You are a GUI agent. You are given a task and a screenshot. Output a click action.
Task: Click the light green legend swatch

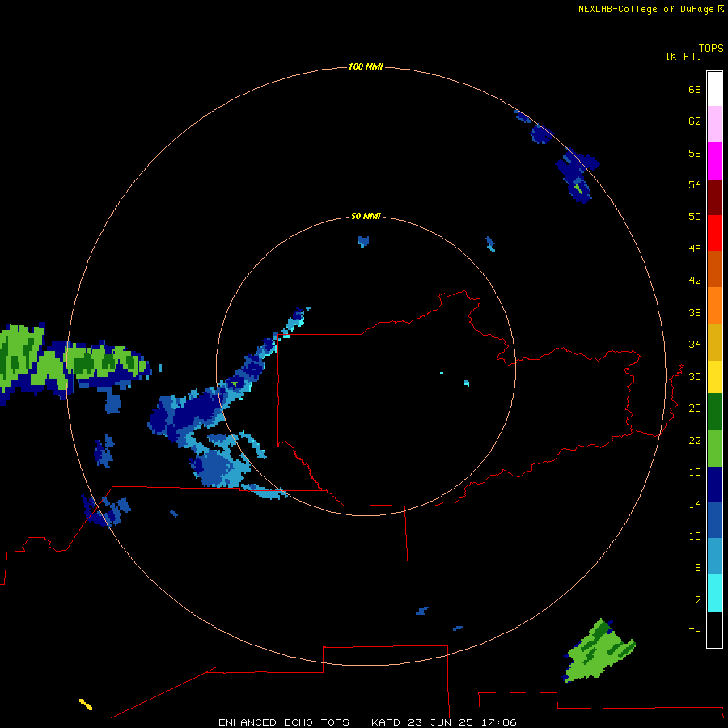pyautogui.click(x=714, y=448)
